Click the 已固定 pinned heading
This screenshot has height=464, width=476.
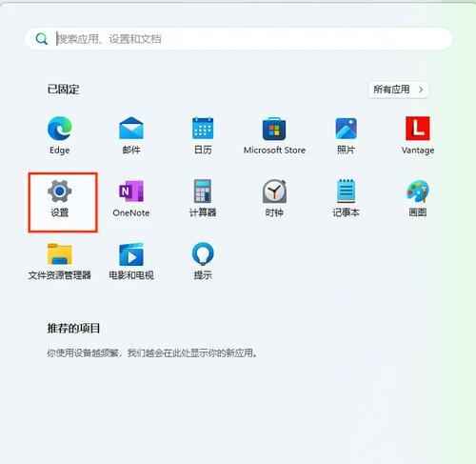(63, 90)
